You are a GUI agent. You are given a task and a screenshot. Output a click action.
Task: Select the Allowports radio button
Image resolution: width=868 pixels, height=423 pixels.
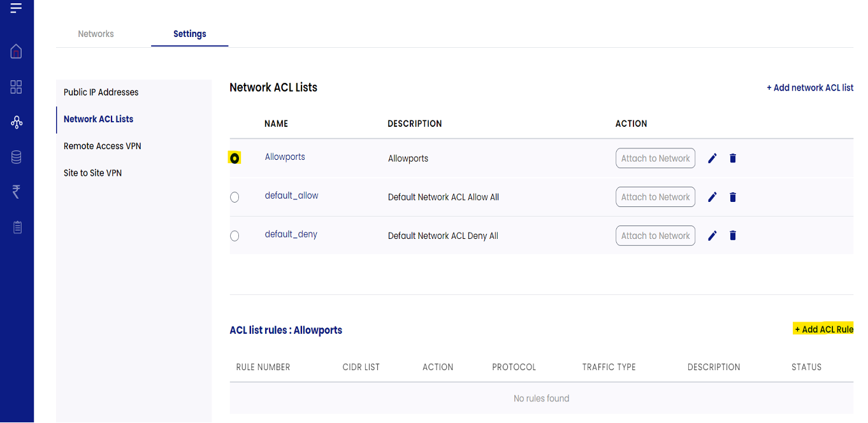(x=235, y=158)
